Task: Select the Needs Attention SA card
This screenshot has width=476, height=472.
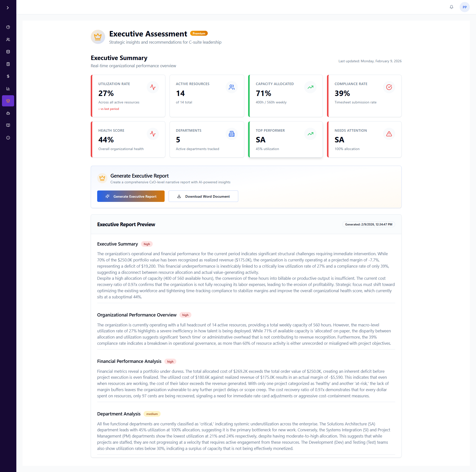Action: (364, 139)
